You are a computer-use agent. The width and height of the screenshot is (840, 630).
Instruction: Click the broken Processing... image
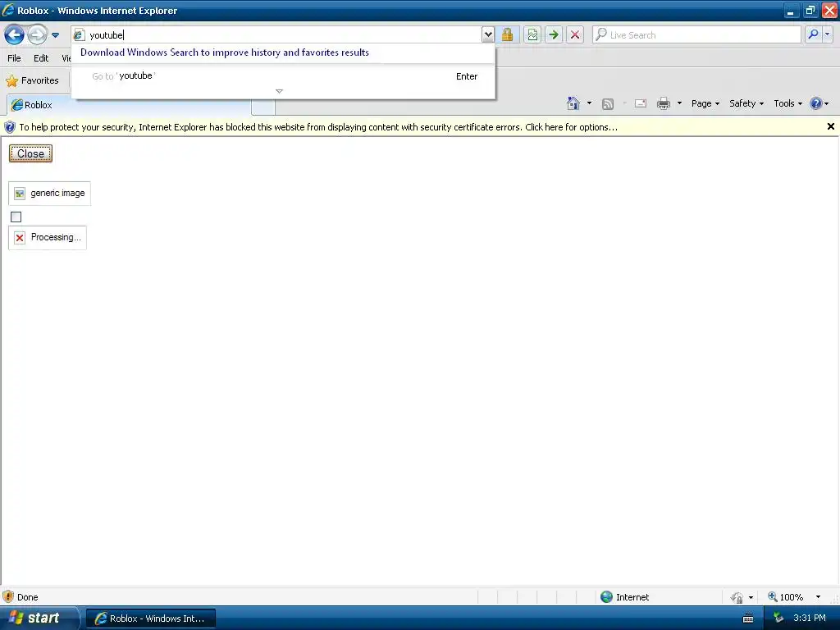[x=48, y=238]
